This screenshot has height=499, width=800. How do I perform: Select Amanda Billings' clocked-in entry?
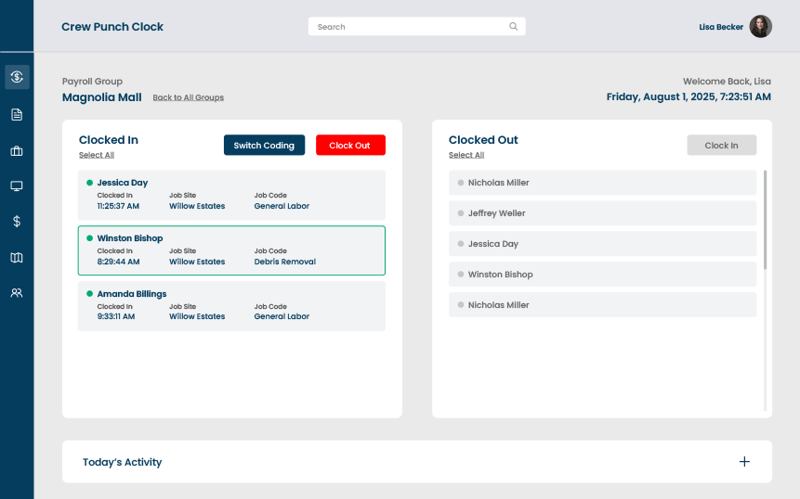pyautogui.click(x=231, y=305)
